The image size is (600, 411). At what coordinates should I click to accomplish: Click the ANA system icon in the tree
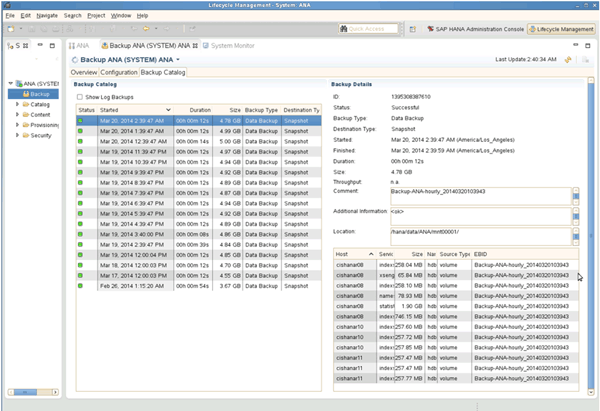(17, 82)
